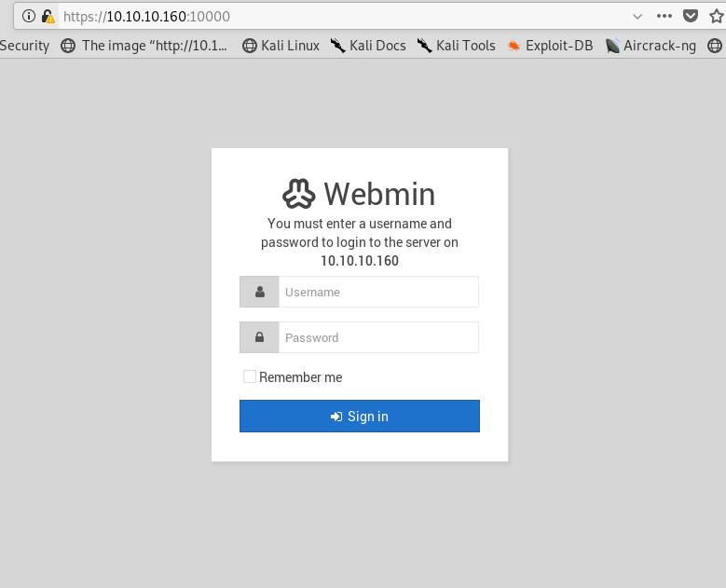Viewport: 726px width, 588px height.
Task: Click the 'Webmin' heading text
Action: tap(379, 194)
